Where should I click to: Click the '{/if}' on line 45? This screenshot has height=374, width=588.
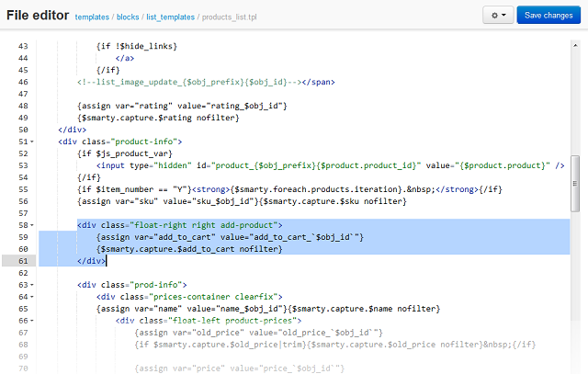tap(108, 70)
